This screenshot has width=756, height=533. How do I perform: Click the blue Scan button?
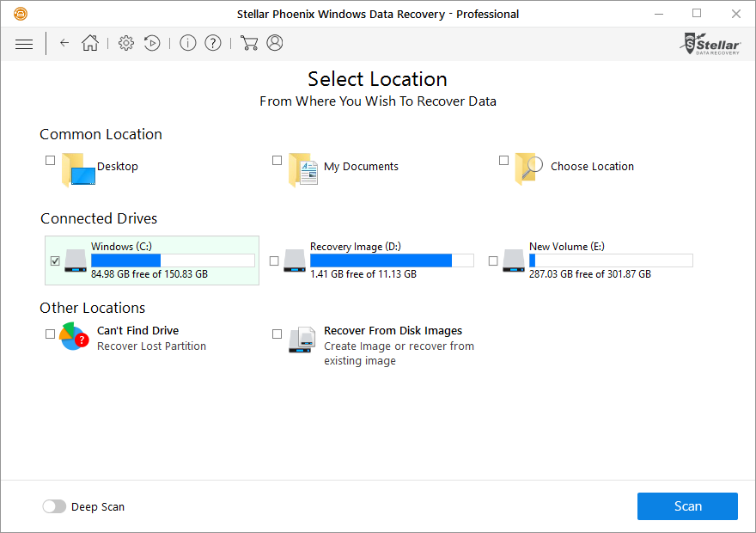687,506
